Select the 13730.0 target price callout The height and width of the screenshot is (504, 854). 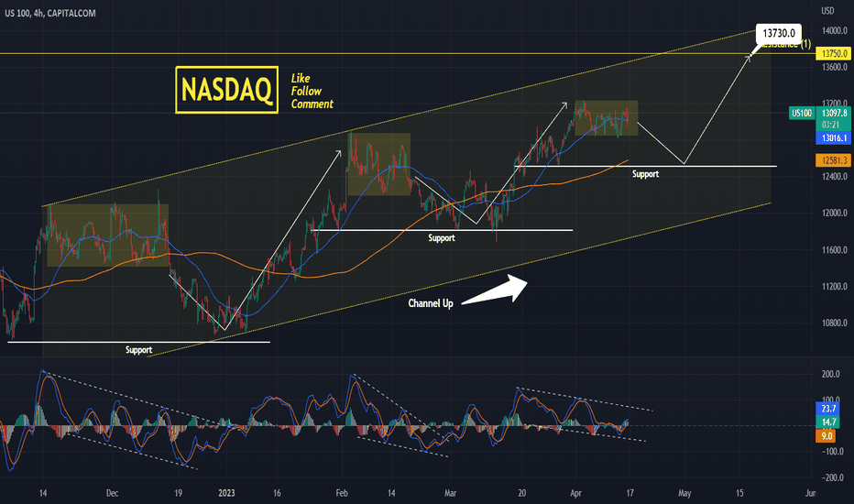(x=778, y=33)
